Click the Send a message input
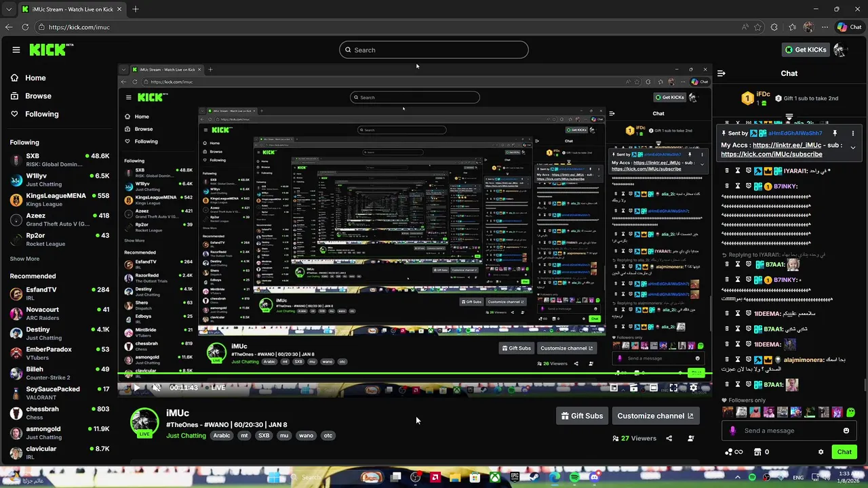This screenshot has width=868, height=488. (x=790, y=430)
